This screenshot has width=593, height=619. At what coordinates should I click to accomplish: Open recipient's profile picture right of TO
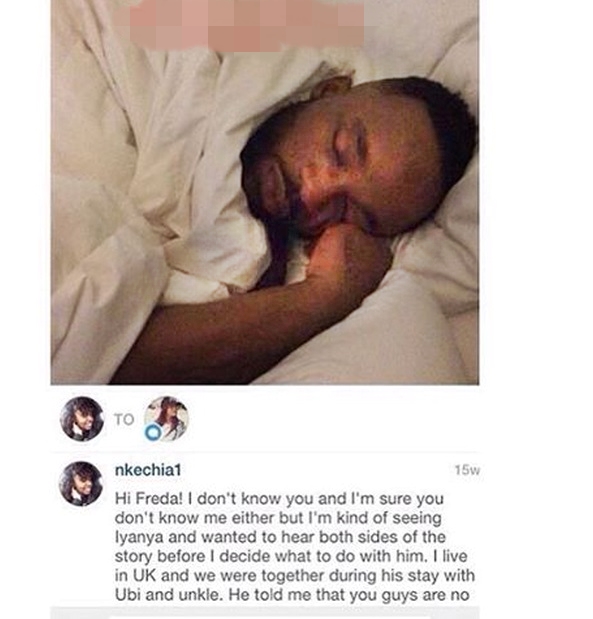(166, 418)
